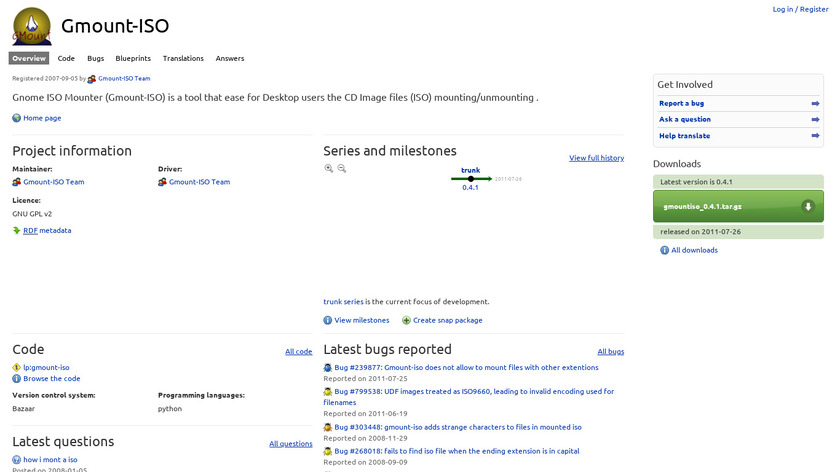Screen dimensions: 840x472
Task: Open the All code link
Action: pos(298,351)
